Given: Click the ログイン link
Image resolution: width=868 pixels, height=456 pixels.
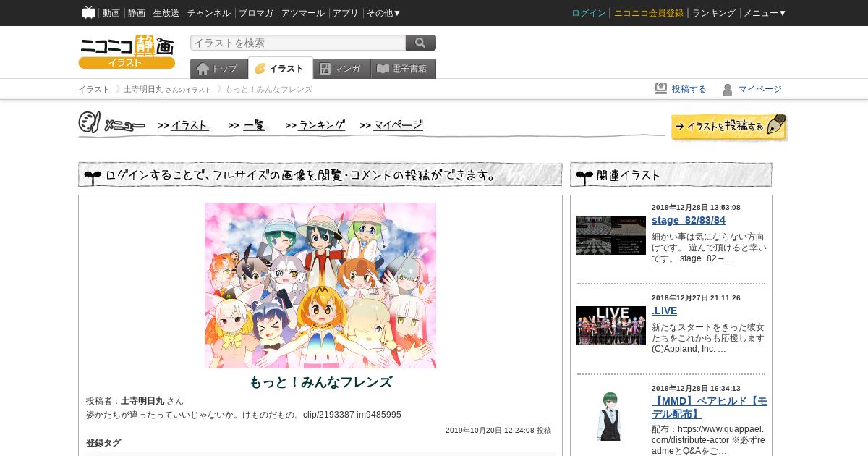Looking at the screenshot, I should tap(589, 13).
